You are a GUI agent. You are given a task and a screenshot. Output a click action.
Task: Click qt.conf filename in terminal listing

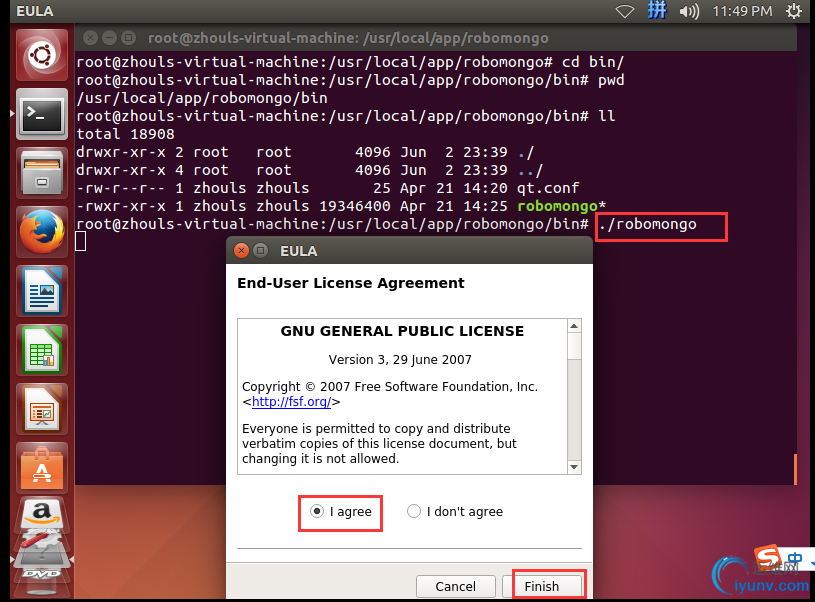tap(548, 188)
